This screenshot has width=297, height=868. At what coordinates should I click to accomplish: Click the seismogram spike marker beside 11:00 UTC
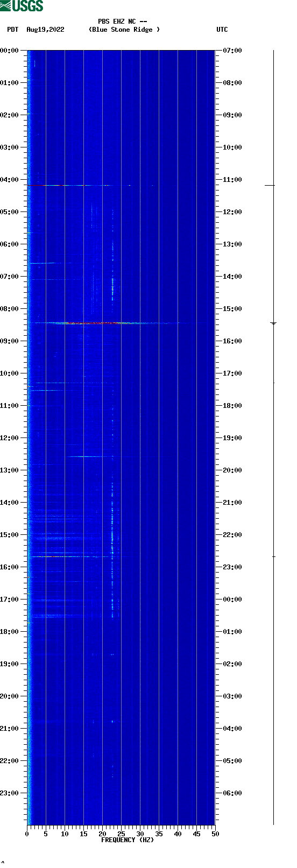pyautogui.click(x=270, y=185)
